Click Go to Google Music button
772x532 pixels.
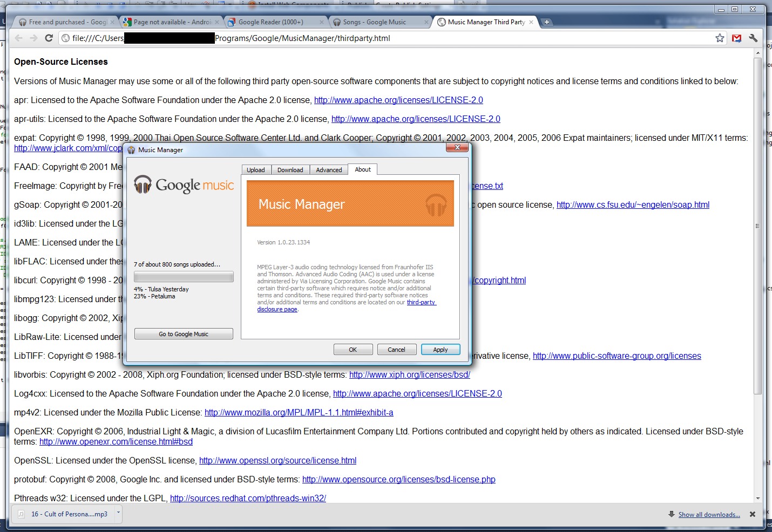click(184, 334)
